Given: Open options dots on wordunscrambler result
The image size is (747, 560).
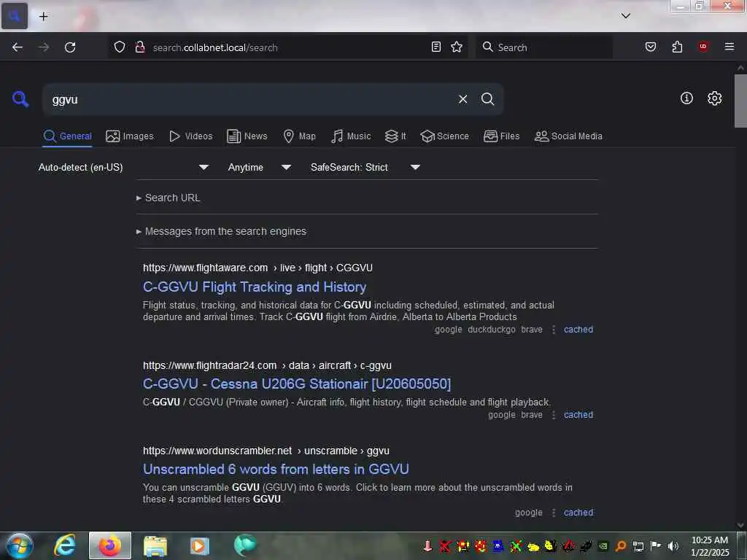Looking at the screenshot, I should click(553, 513).
